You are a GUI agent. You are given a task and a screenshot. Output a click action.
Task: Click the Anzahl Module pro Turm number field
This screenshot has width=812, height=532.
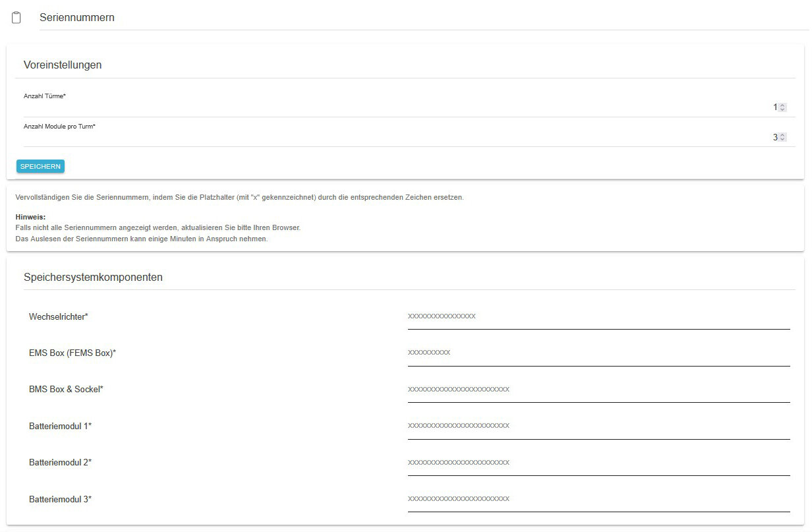[x=395, y=137]
